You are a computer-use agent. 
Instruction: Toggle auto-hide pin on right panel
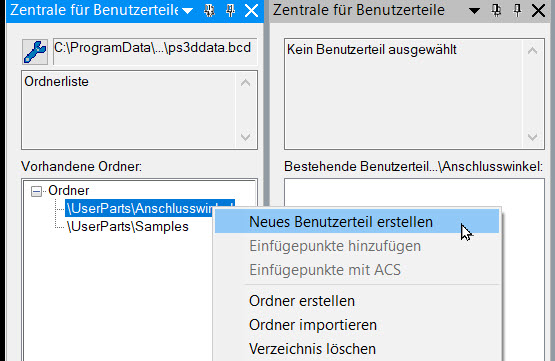[x=517, y=11]
